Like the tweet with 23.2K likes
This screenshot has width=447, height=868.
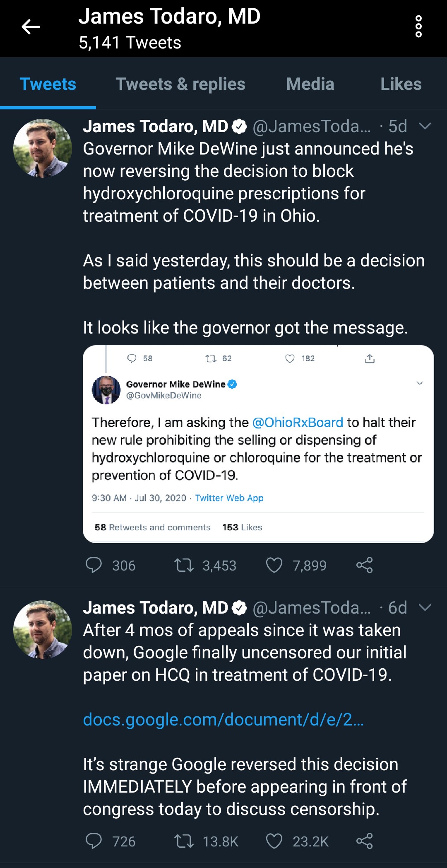click(274, 841)
